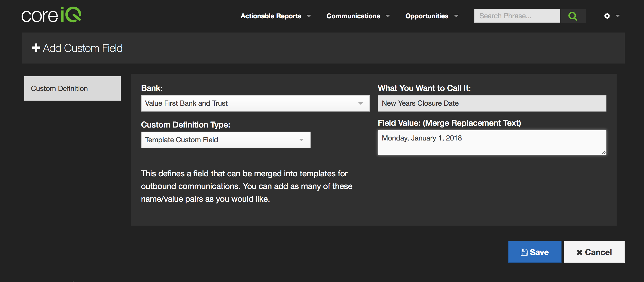The image size is (644, 282).
Task: Select the Custom Definition tab
Action: tap(73, 88)
